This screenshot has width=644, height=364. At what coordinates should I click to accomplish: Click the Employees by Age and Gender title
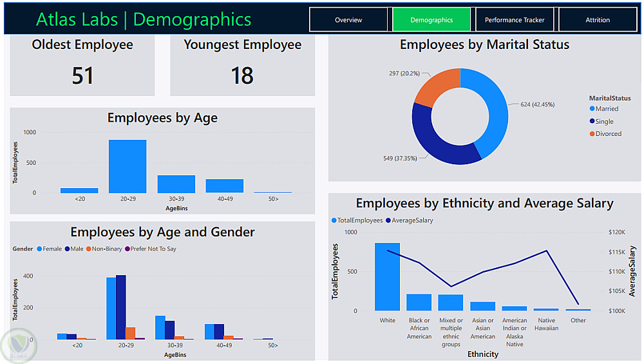[162, 232]
